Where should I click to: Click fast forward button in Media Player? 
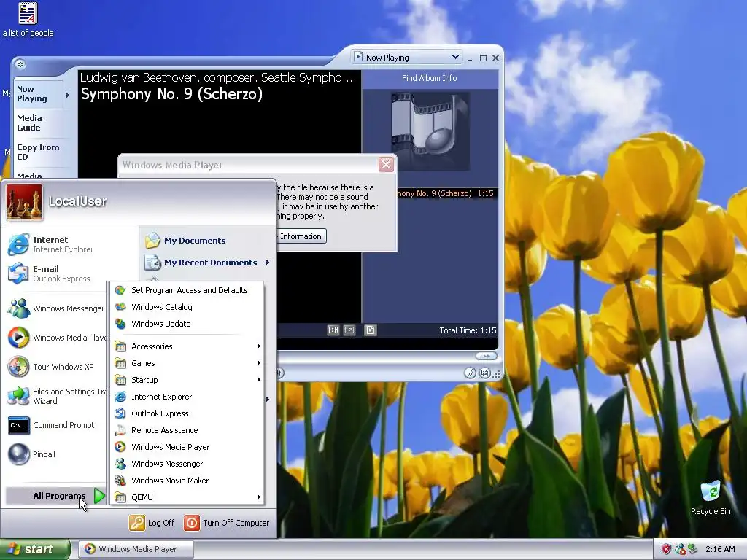pyautogui.click(x=486, y=356)
